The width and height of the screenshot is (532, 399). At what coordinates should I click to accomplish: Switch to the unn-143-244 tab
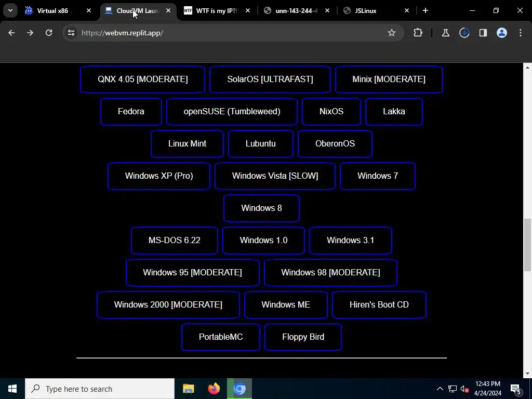coord(296,10)
